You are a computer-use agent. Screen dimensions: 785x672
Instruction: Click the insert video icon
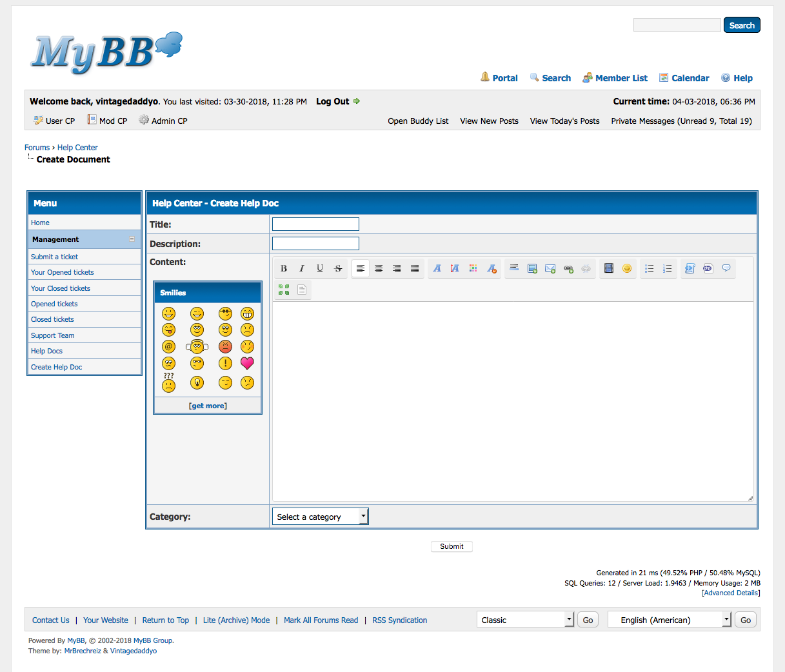(x=608, y=268)
